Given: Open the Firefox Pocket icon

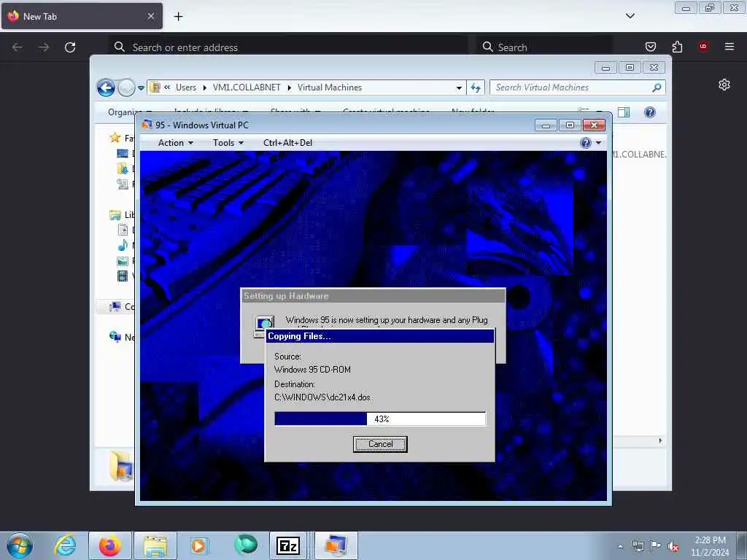Looking at the screenshot, I should 650,47.
